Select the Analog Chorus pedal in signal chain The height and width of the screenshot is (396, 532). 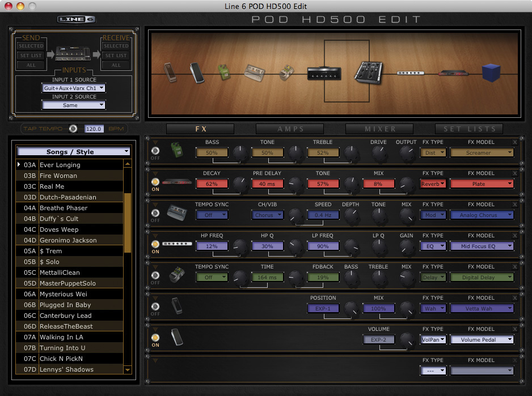[x=255, y=73]
